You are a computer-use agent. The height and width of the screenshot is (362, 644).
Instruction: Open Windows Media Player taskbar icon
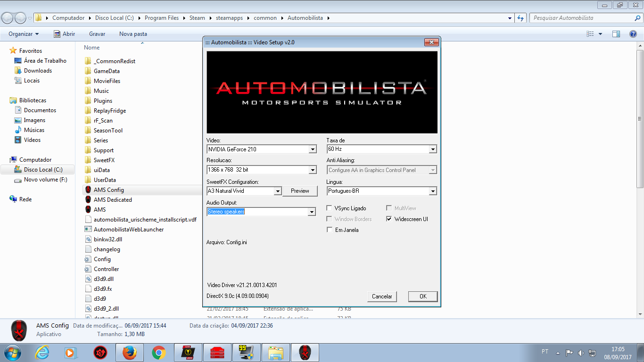[x=70, y=353]
